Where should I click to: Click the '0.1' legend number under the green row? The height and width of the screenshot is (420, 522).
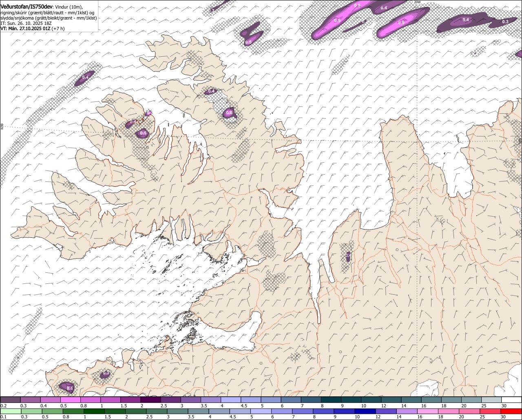pos(4,417)
